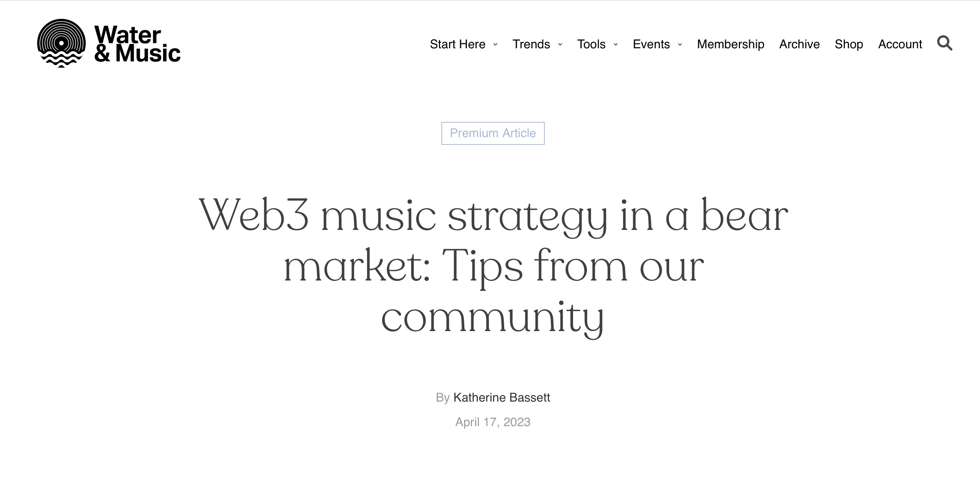The image size is (980, 479).
Task: Open the Trends menu
Action: pos(531,44)
